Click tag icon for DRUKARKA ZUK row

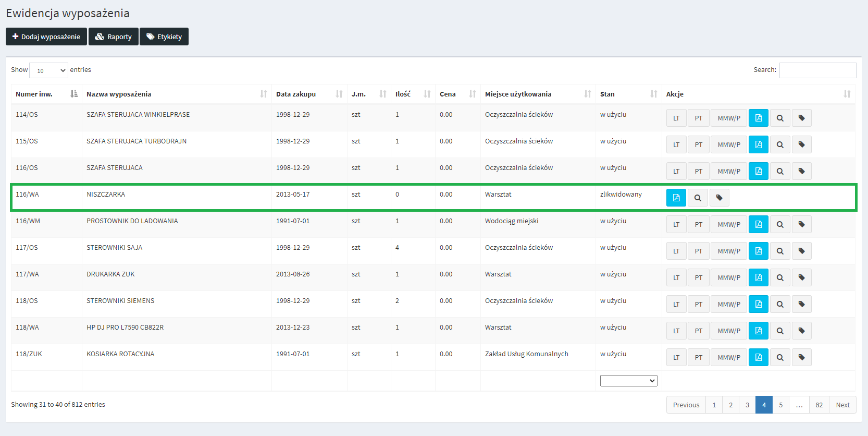coord(801,277)
